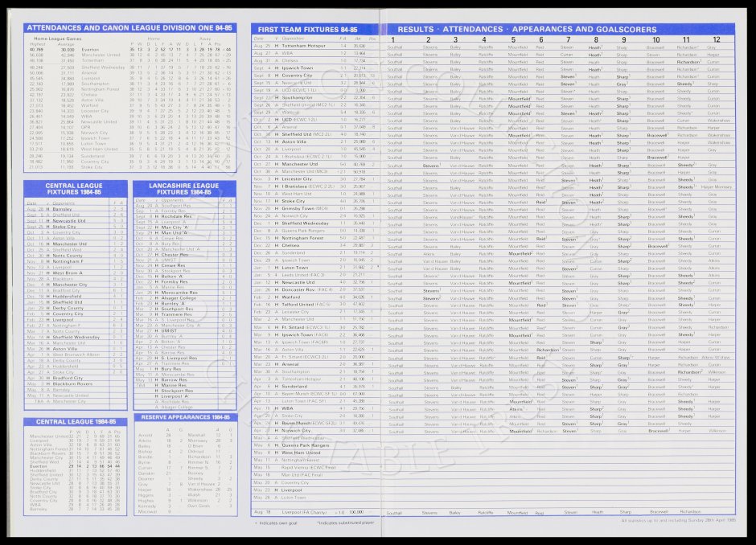Click 'West Brom A' in the Nov 19 Central League row
This screenshot has height=545, width=756.
coord(68,272)
